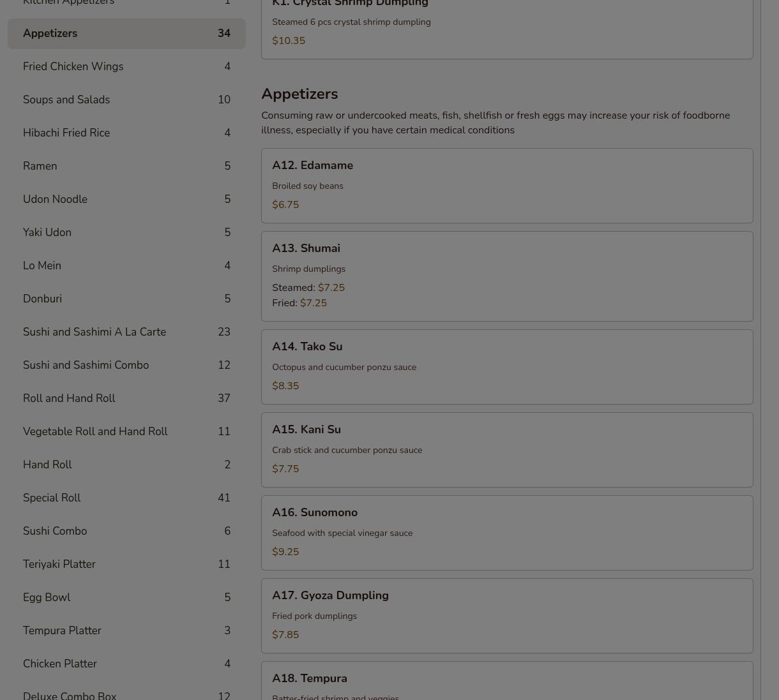This screenshot has height=700, width=779.
Task: Click the $8.35 Tako Su price
Action: (x=285, y=386)
